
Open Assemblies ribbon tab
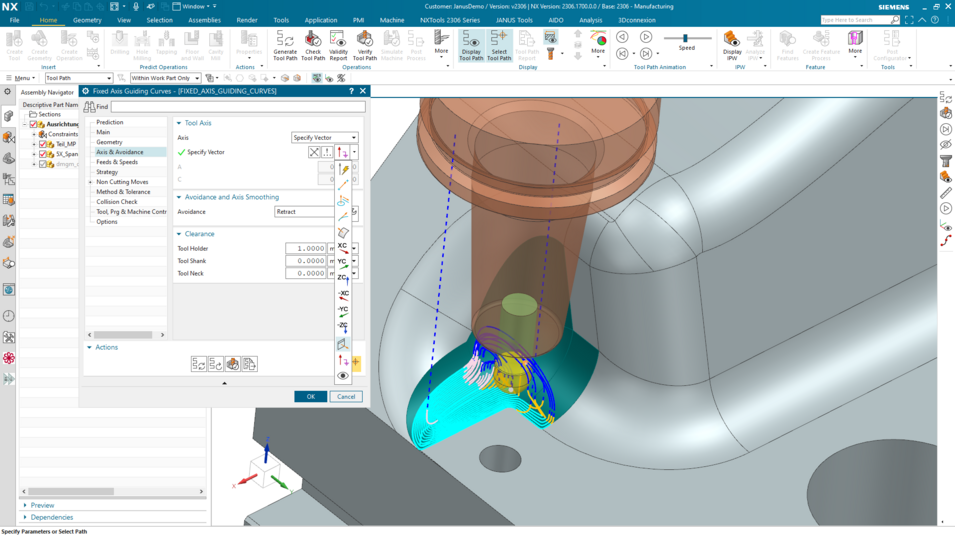204,20
